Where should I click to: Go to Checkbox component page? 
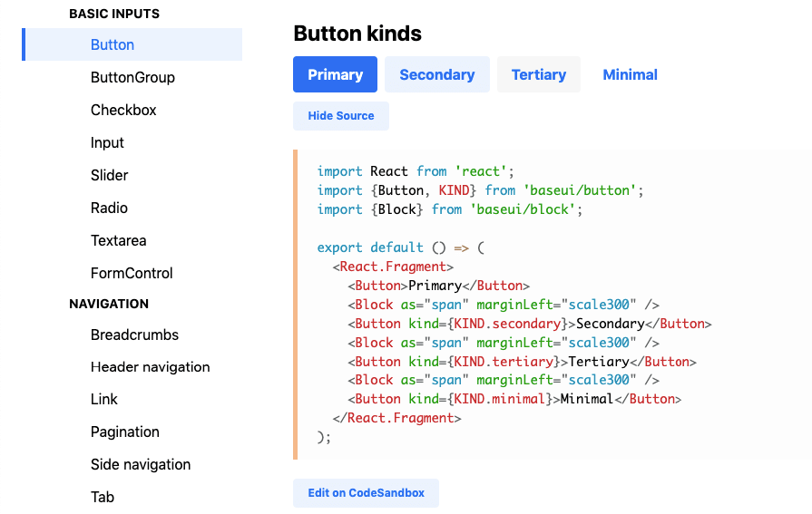123,110
